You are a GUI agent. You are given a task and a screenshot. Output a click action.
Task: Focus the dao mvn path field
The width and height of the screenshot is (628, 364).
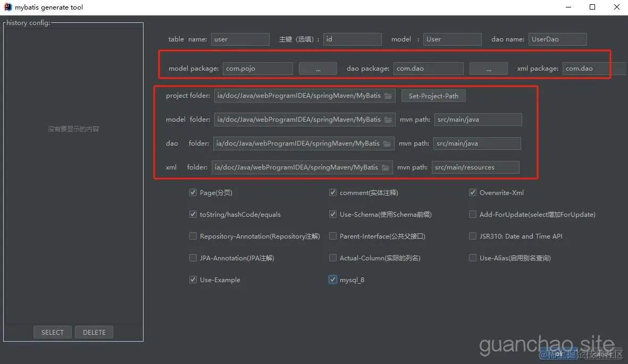tap(477, 143)
